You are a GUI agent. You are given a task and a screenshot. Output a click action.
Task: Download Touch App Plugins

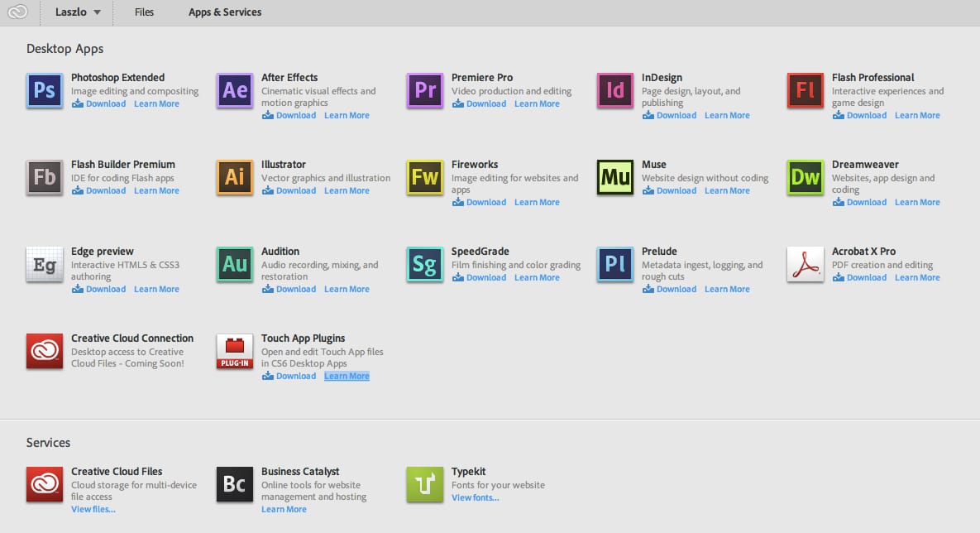[289, 376]
